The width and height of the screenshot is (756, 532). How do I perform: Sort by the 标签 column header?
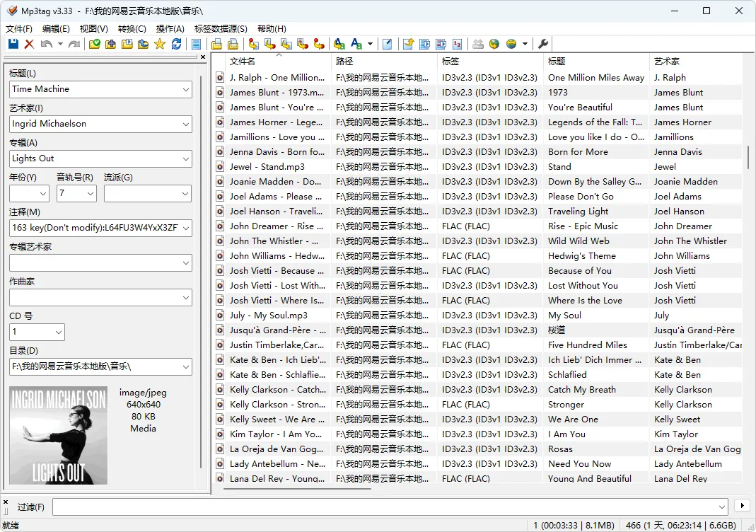point(490,62)
